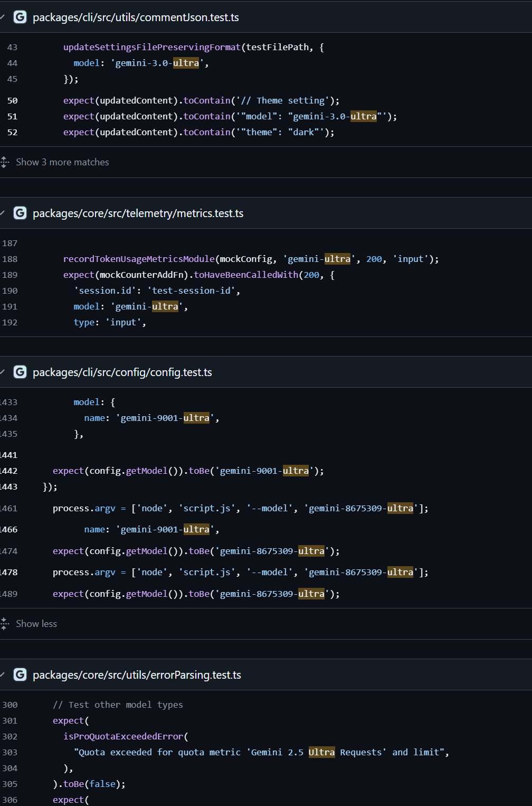The width and height of the screenshot is (532, 806).
Task: Jump to line 188 in metrics.test.ts
Action: tap(10, 259)
